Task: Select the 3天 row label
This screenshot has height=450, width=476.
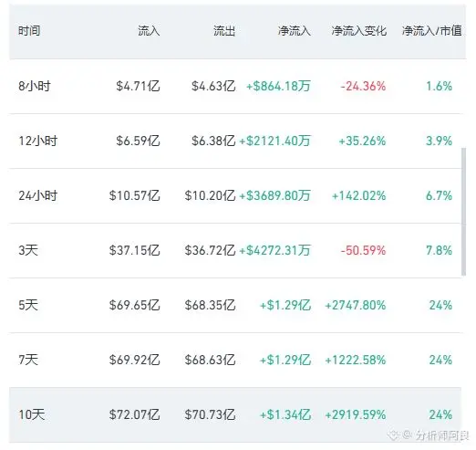Action: (x=28, y=250)
